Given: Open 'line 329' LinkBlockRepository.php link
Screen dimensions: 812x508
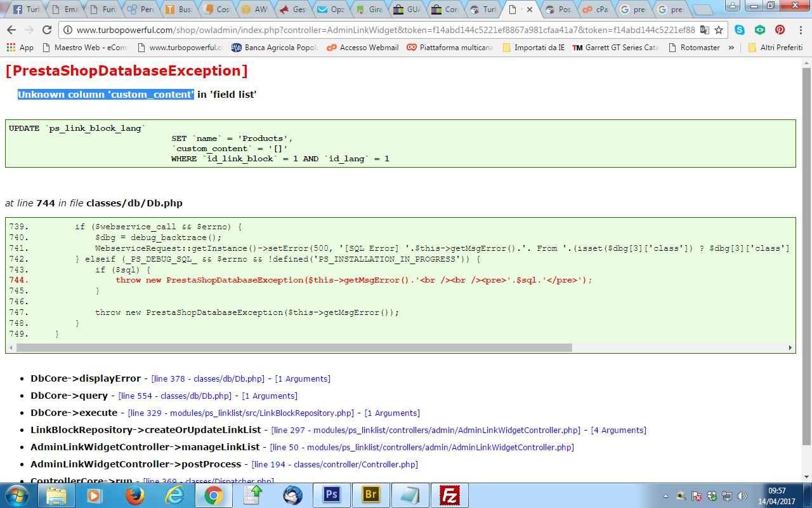Looking at the screenshot, I should (x=240, y=413).
